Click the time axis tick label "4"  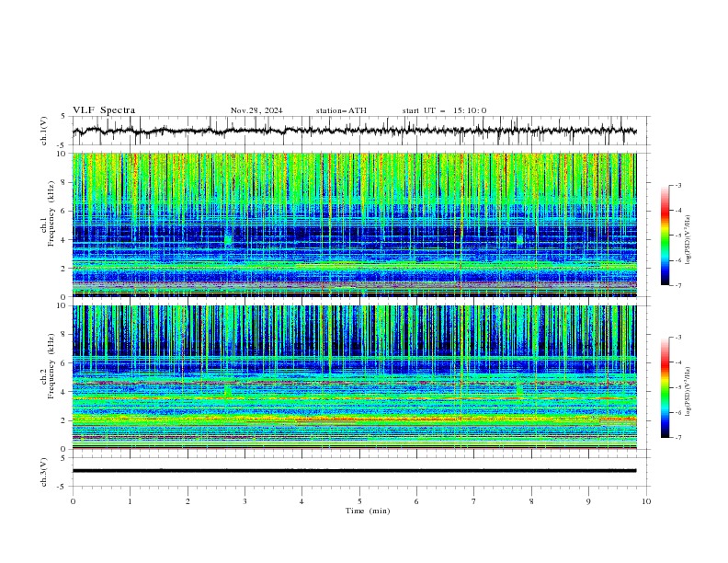pos(301,501)
